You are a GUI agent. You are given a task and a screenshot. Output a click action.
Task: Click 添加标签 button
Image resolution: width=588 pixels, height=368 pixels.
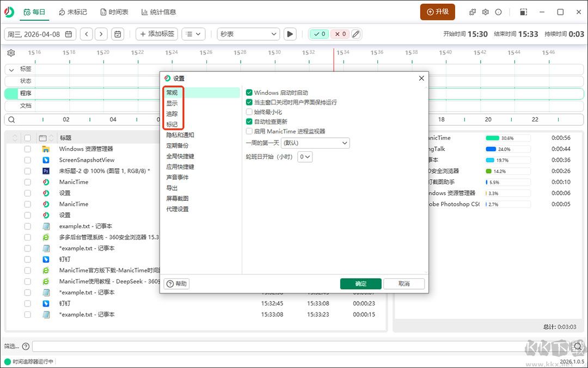tap(157, 34)
